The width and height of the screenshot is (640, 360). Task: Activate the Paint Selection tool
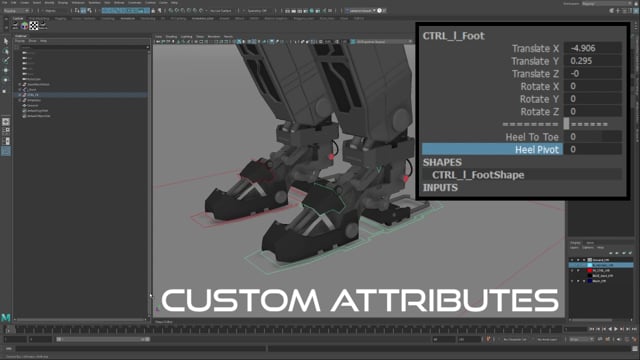[x=6, y=60]
